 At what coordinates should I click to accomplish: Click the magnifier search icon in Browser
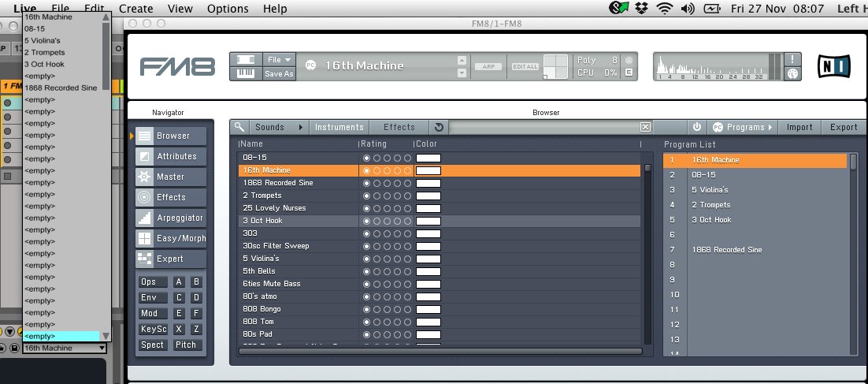[x=239, y=127]
